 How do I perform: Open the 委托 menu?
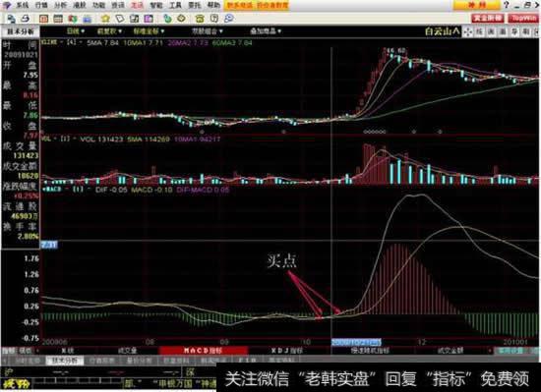pos(194,5)
